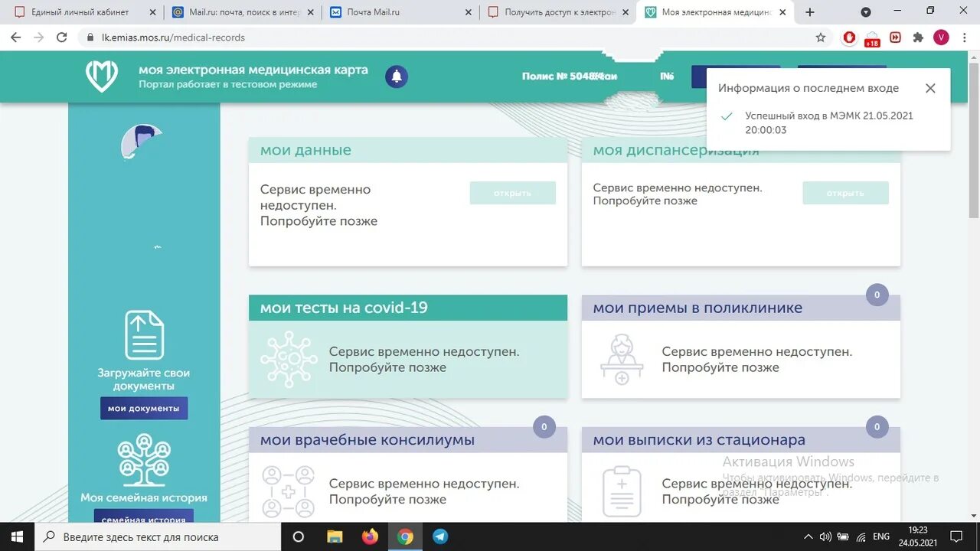The image size is (980, 551).
Task: Select мои тесты на covid-19 header
Action: (408, 308)
